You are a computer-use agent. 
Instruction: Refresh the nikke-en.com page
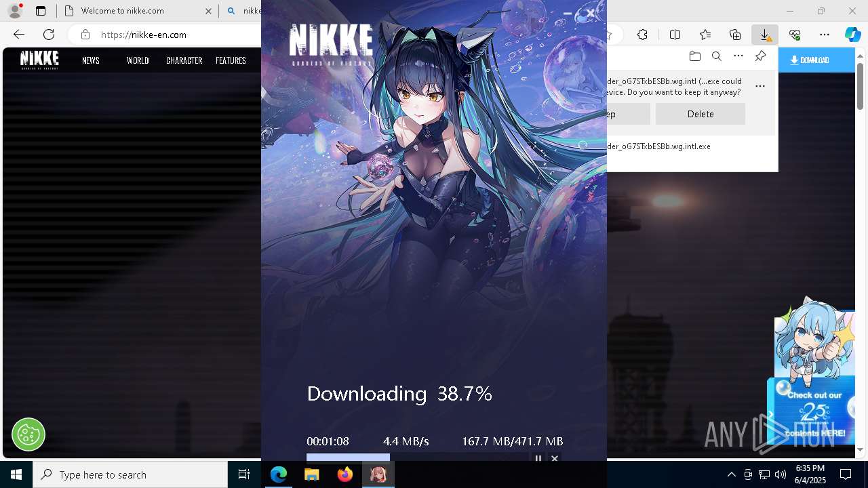49,35
